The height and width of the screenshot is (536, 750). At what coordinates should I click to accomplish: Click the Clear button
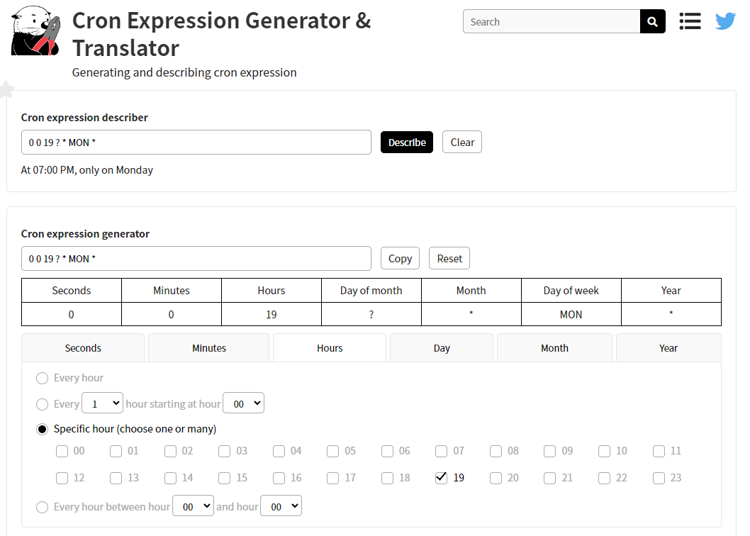point(462,142)
